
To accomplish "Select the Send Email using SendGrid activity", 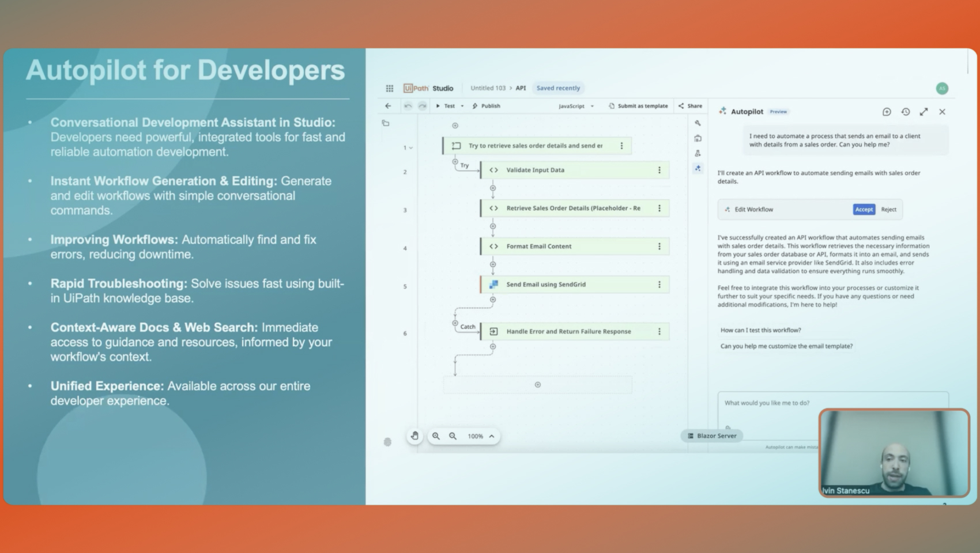I will [x=575, y=285].
